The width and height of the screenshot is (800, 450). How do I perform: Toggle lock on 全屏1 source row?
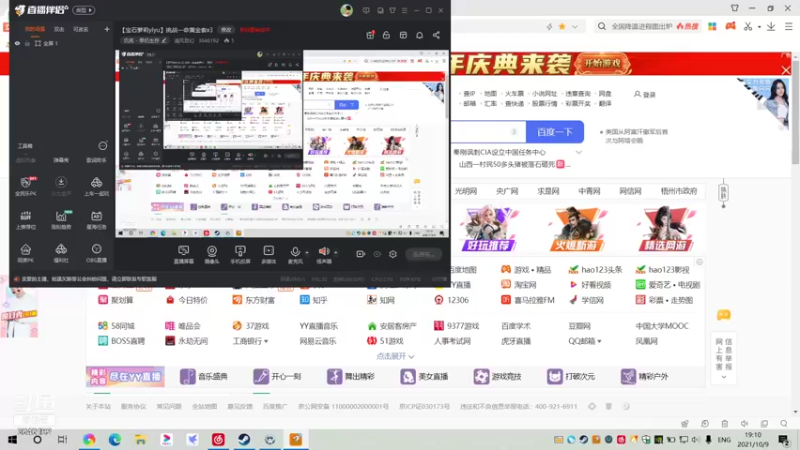tap(27, 43)
